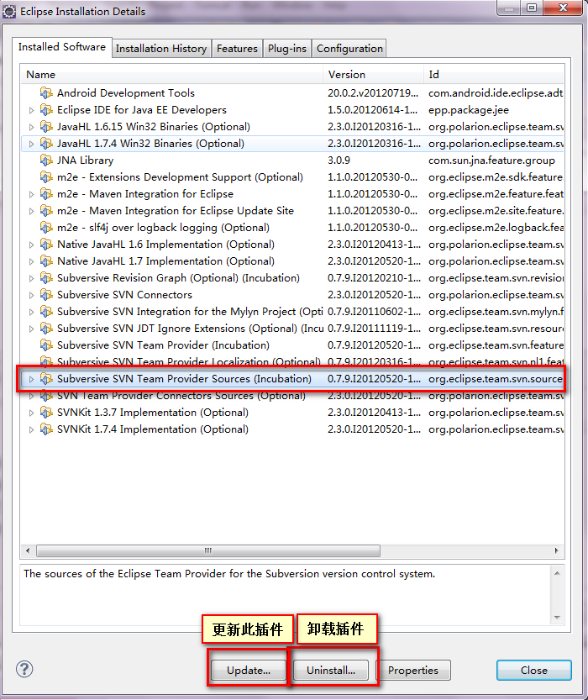The image size is (588, 700).
Task: Expand Subversive SVN Team Provider Sources row
Action: tap(31, 380)
